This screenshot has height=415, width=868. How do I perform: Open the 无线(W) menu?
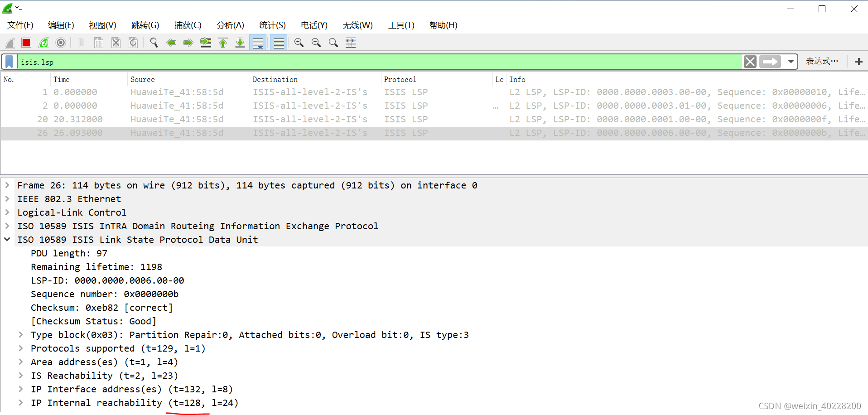click(358, 25)
